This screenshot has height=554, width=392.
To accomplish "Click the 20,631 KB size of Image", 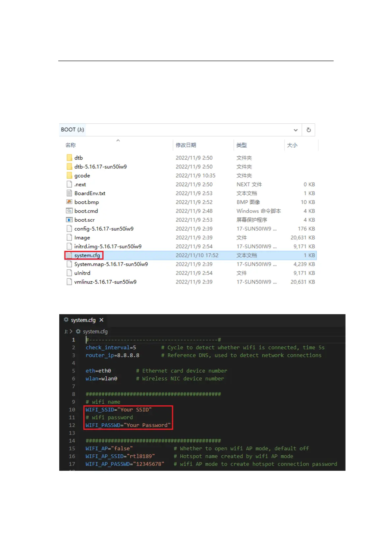I will [x=302, y=238].
